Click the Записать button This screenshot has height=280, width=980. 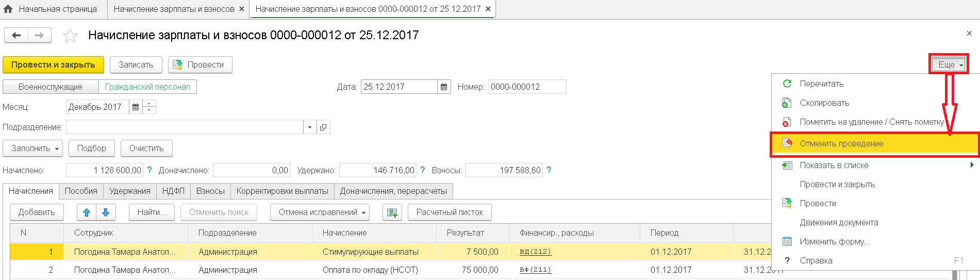coord(136,64)
